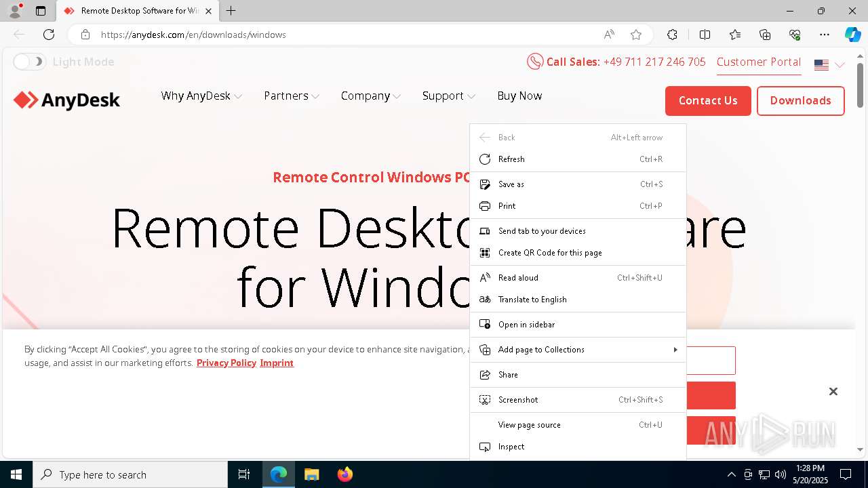The height and width of the screenshot is (488, 868).
Task: Click the AnyDesk logo
Action: tap(66, 100)
